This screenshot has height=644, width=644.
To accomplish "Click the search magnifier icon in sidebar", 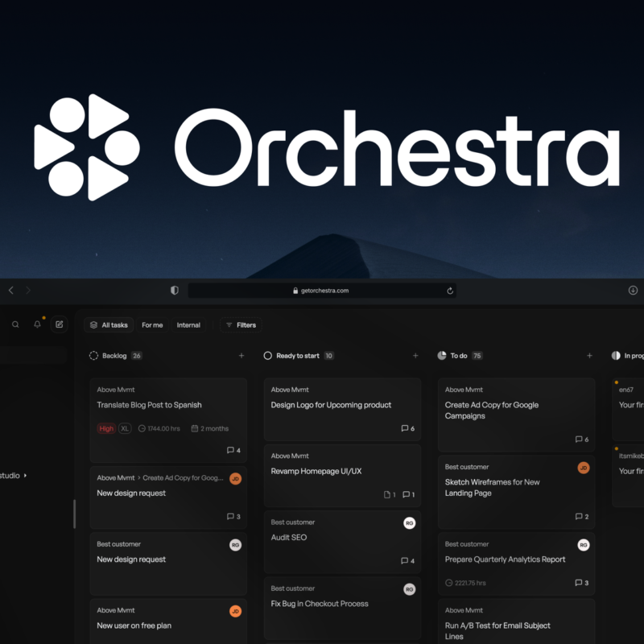I will click(x=15, y=325).
